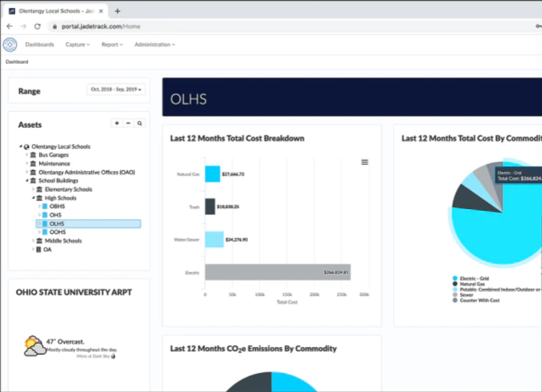Click the browser back arrow
Screen dimensions: 542x392
9,27
